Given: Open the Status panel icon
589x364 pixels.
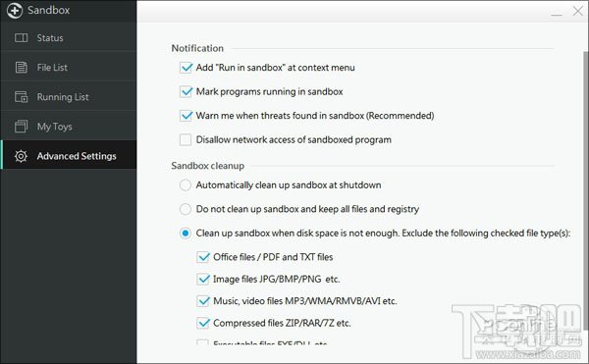Looking at the screenshot, I should click(21, 37).
